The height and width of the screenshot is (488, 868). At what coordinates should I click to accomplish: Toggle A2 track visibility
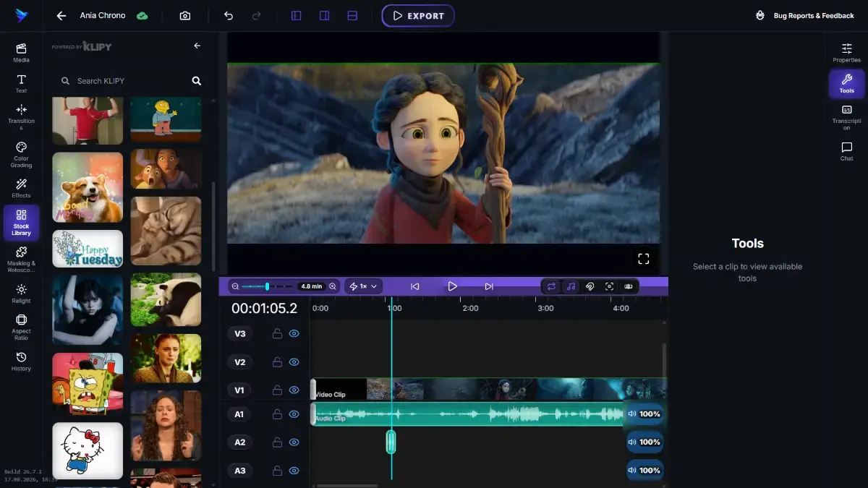[x=294, y=442]
